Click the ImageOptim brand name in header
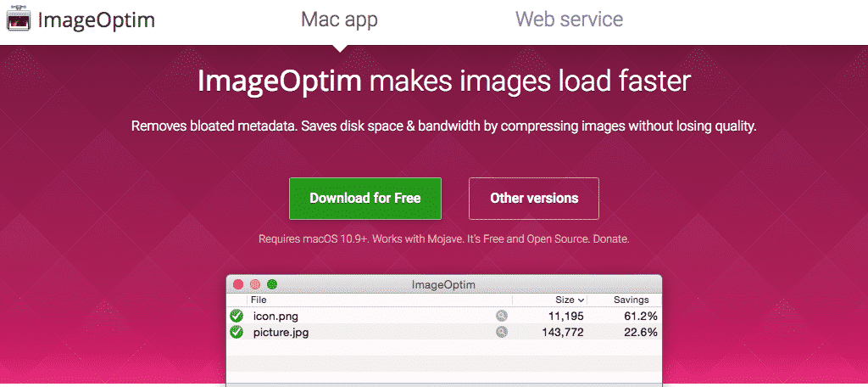The width and height of the screenshot is (868, 387). (x=96, y=20)
